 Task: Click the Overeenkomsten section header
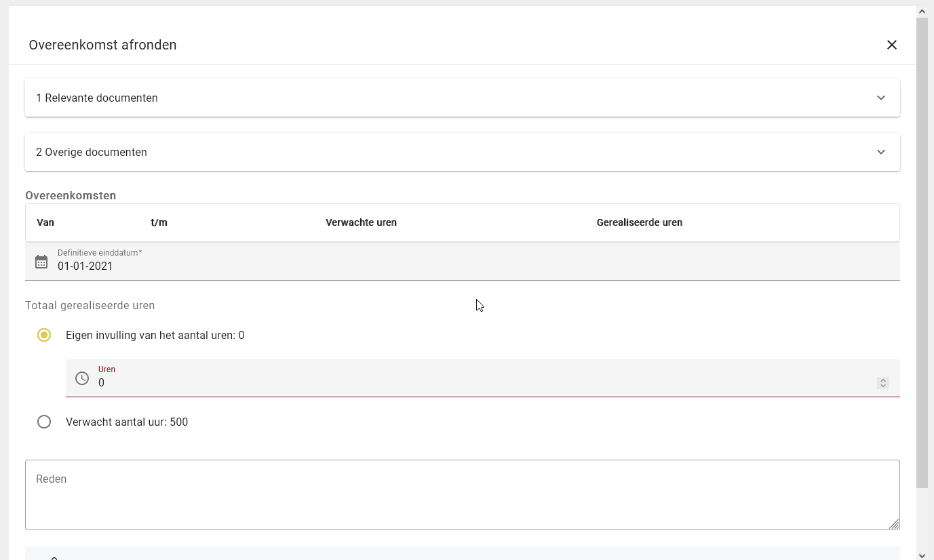coord(71,195)
